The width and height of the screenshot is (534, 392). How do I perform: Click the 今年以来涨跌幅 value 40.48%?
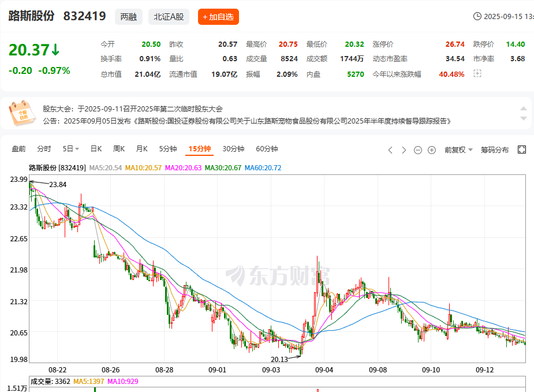click(x=451, y=74)
